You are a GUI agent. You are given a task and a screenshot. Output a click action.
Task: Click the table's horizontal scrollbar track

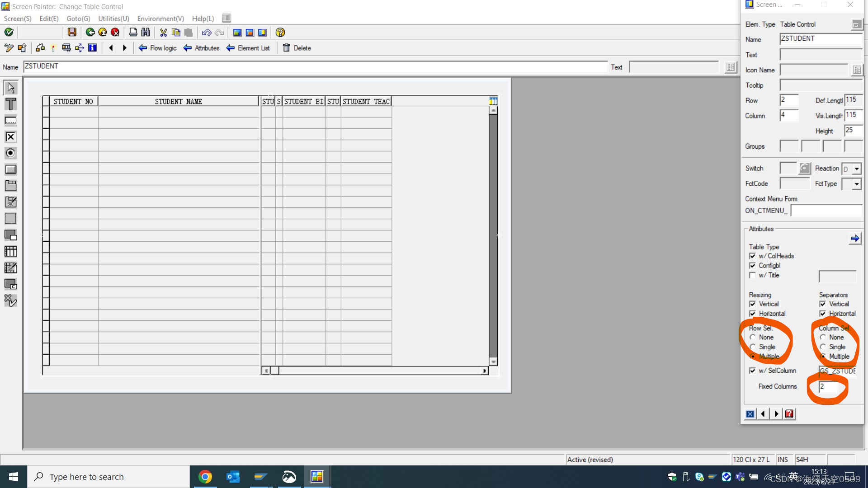click(x=380, y=371)
